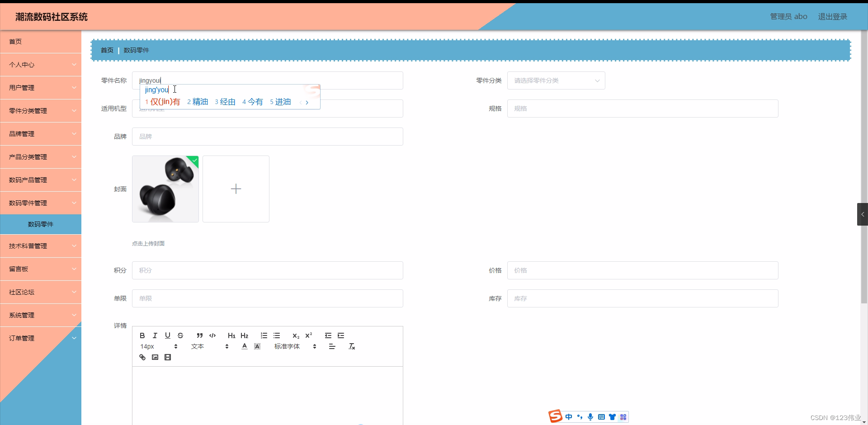Open the Sogou voice input microphone
The width and height of the screenshot is (868, 425).
(590, 417)
